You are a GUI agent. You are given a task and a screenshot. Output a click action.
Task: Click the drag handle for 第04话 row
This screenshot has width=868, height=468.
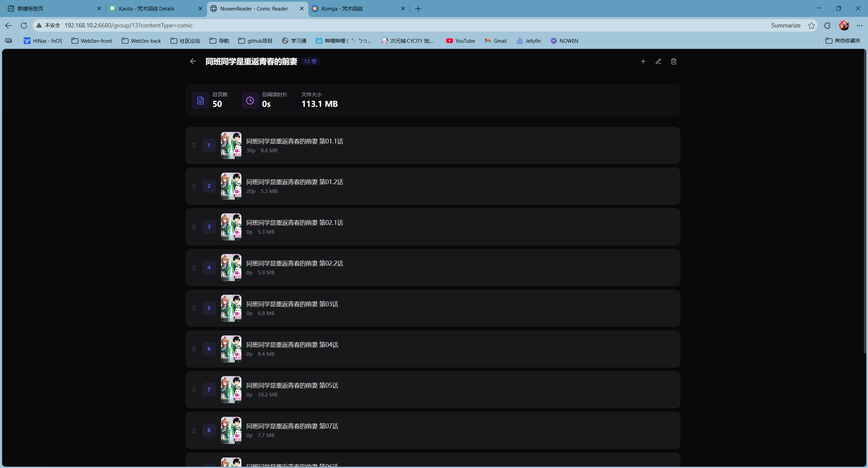(x=194, y=349)
